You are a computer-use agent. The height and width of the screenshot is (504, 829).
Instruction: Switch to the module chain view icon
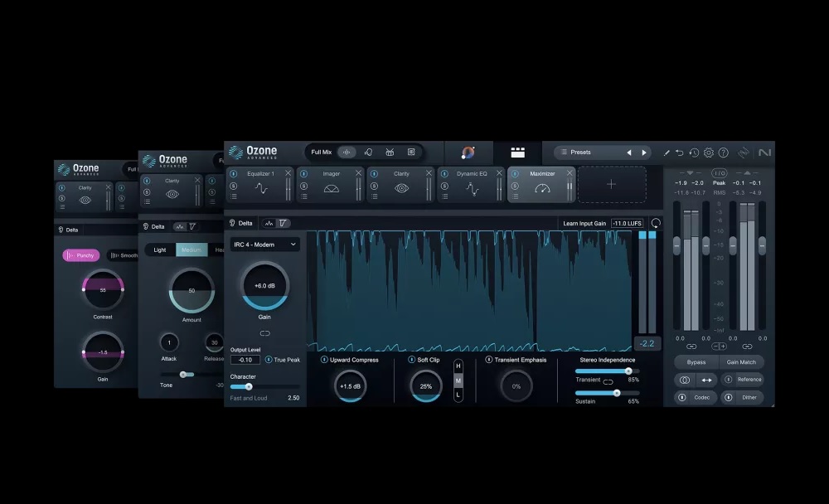coord(517,153)
